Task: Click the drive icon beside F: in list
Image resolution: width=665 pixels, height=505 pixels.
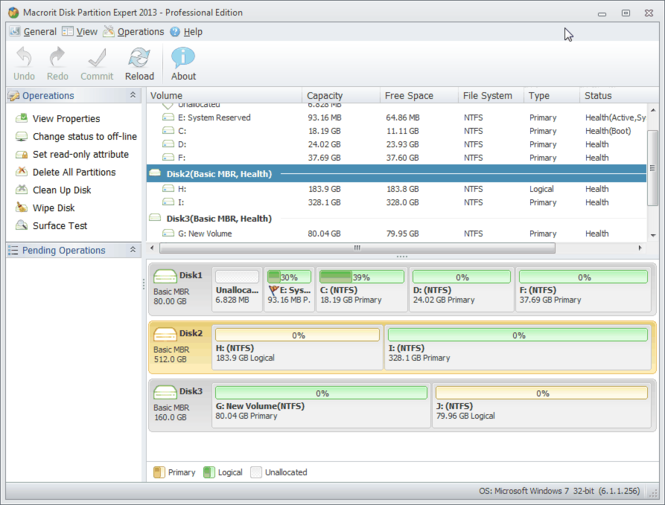Action: (x=168, y=157)
